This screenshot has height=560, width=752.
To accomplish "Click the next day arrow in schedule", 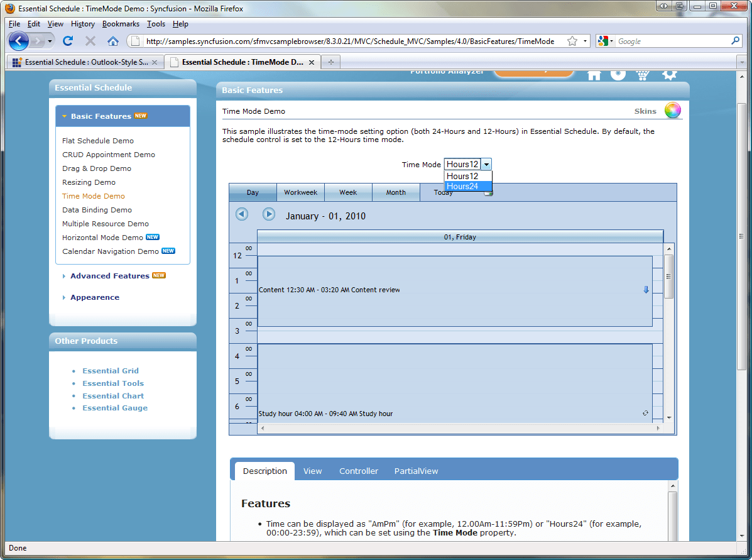I will click(x=269, y=214).
